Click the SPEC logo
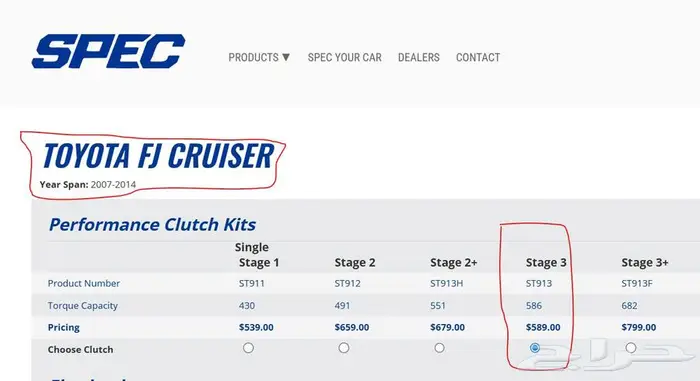Viewport: 700px width, 381px height. coord(108,51)
